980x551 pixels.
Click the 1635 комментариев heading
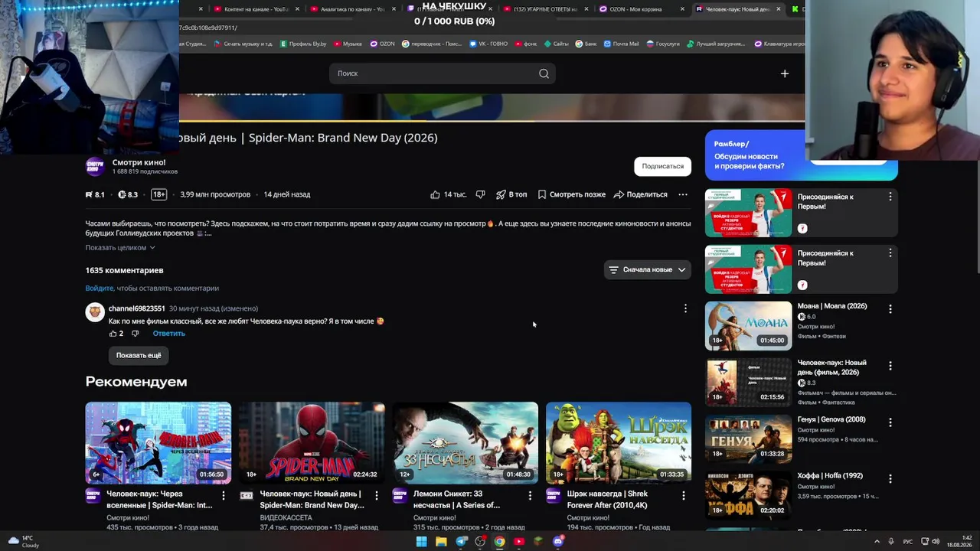(124, 270)
